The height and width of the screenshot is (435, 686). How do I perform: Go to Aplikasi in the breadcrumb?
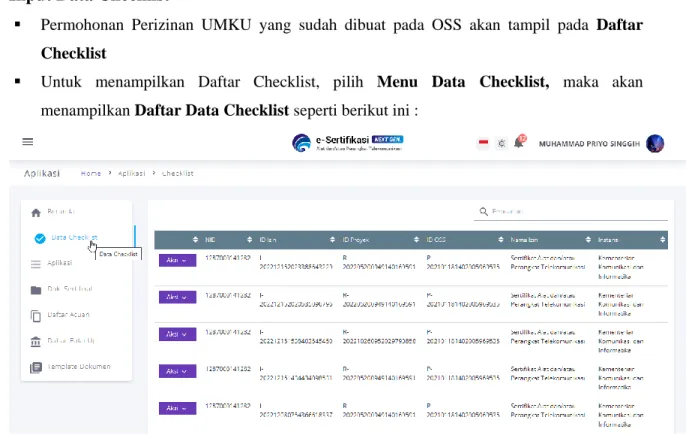(131, 173)
